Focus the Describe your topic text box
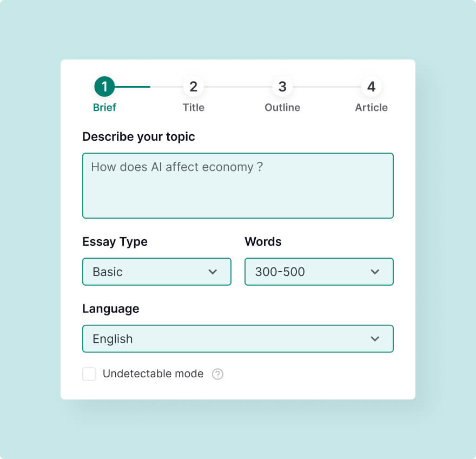Image resolution: width=476 pixels, height=459 pixels. [x=238, y=186]
